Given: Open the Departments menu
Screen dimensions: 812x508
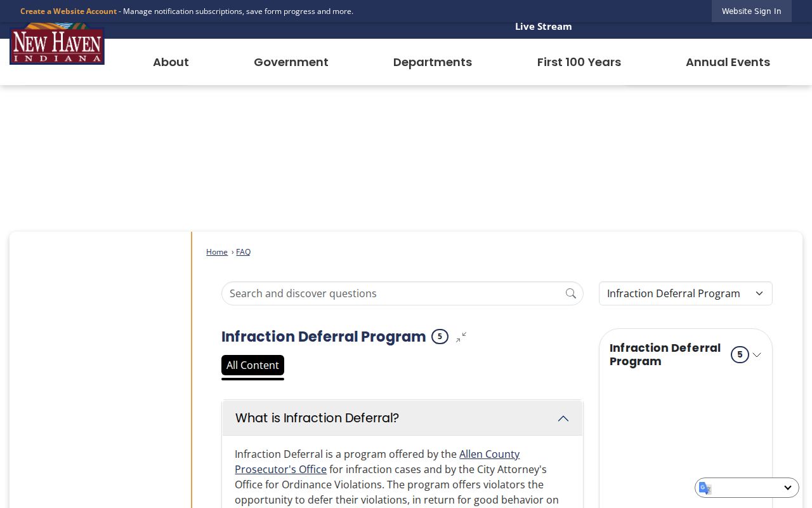Looking at the screenshot, I should 433,62.
